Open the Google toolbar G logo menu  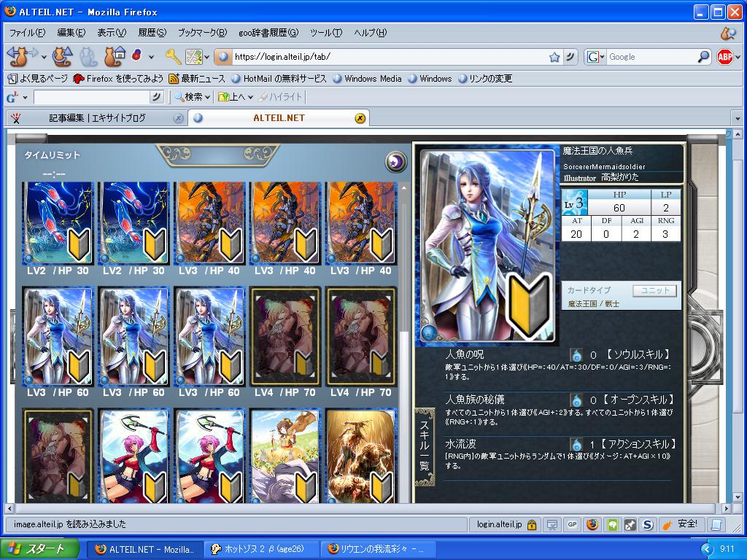[x=18, y=98]
